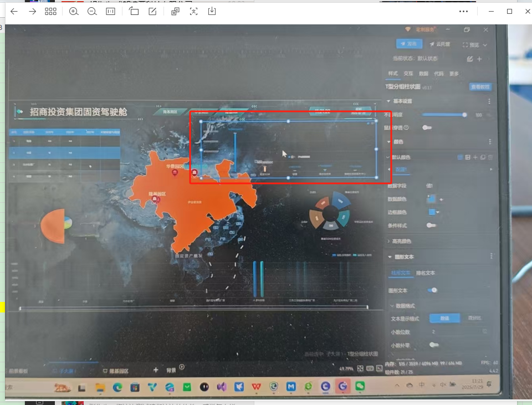Zoom in on the image
The image size is (532, 405).
pos(74,12)
